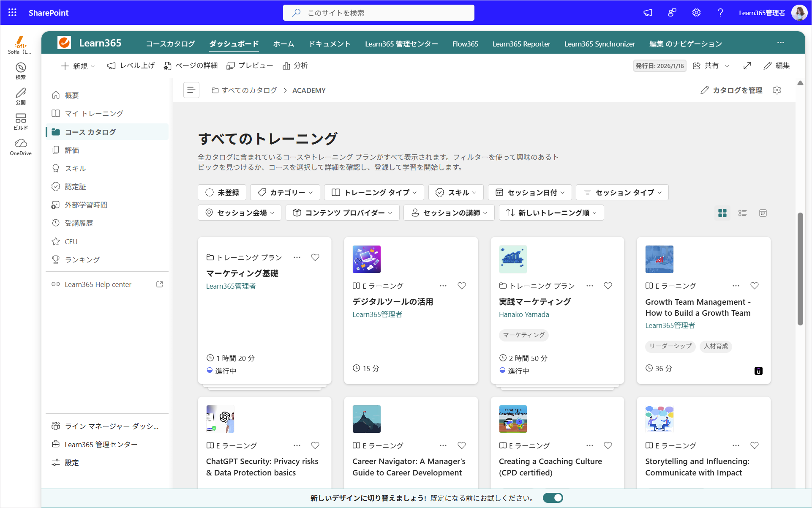Open Hanako Yamada author link

pyautogui.click(x=524, y=314)
